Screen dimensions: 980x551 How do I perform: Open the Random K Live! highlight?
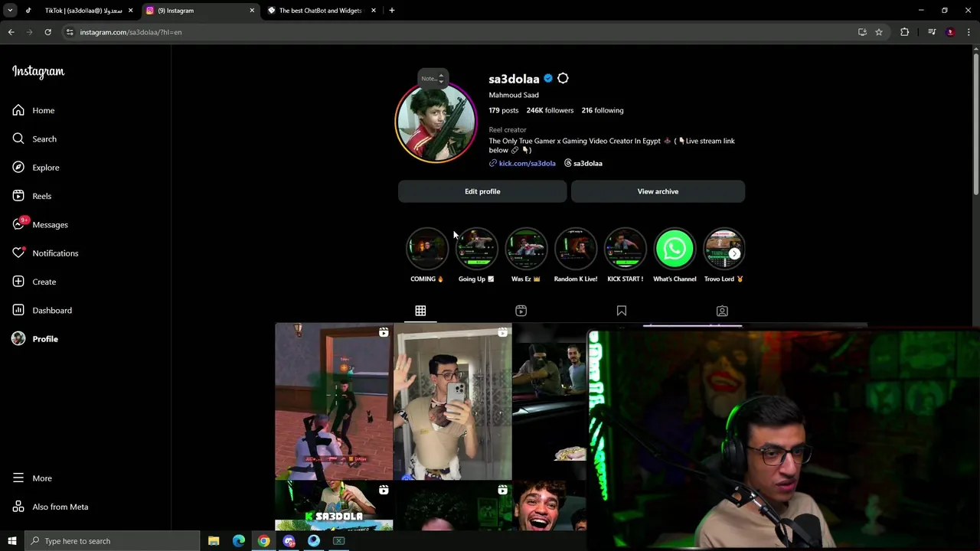tap(576, 249)
